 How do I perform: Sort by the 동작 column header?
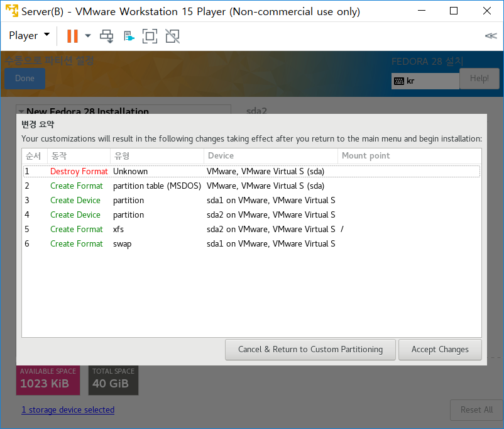pyautogui.click(x=79, y=156)
